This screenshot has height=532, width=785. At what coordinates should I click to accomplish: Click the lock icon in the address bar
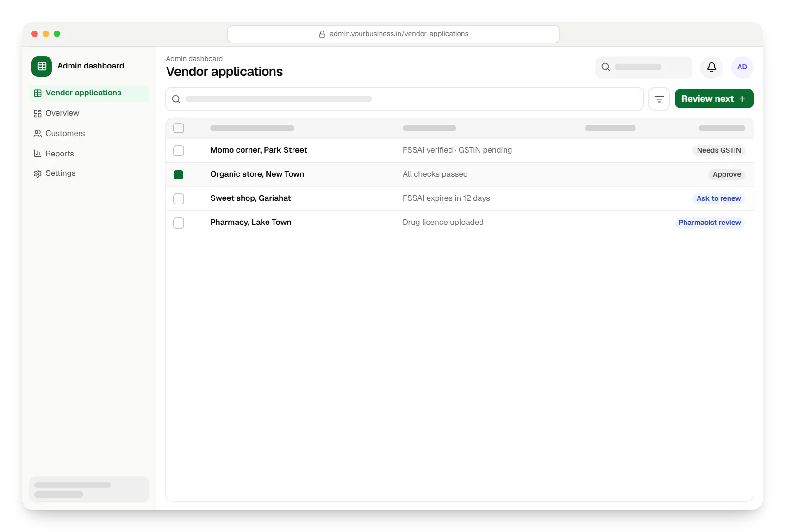(322, 34)
